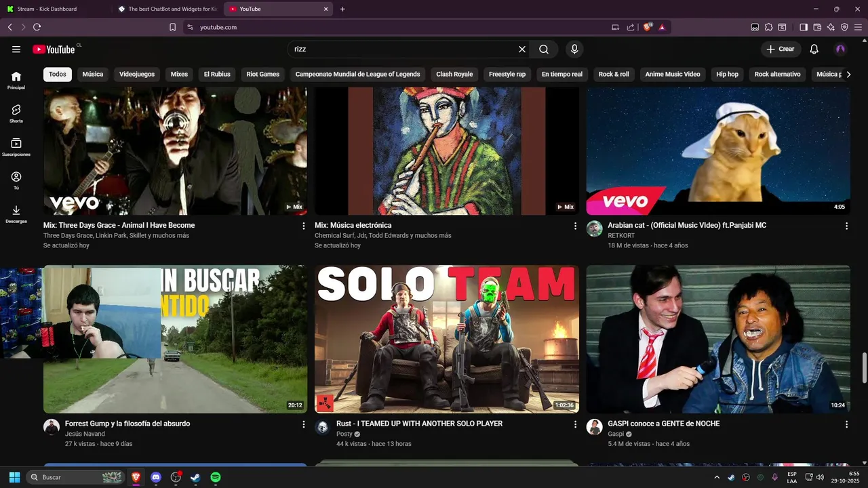The image size is (868, 488).
Task: Open the system volume speaker icon
Action: coord(820,477)
